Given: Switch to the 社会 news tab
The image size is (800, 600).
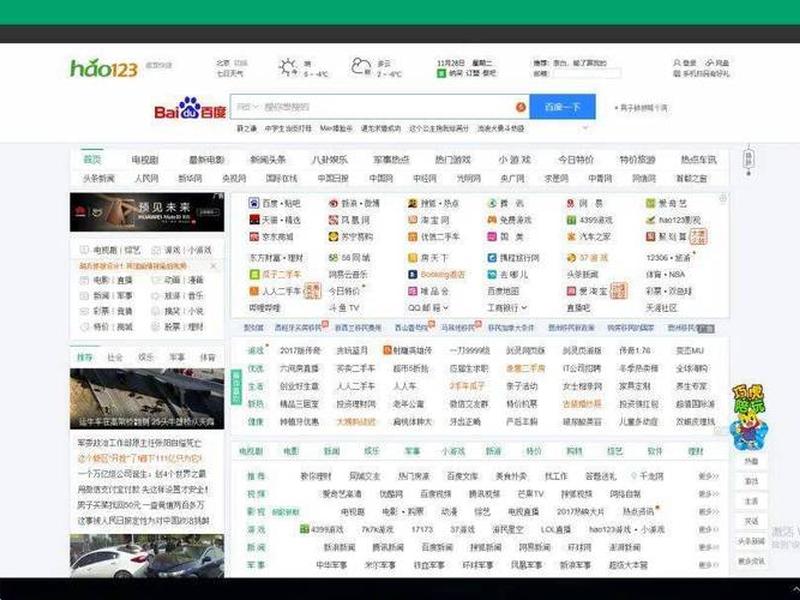Looking at the screenshot, I should 115,357.
